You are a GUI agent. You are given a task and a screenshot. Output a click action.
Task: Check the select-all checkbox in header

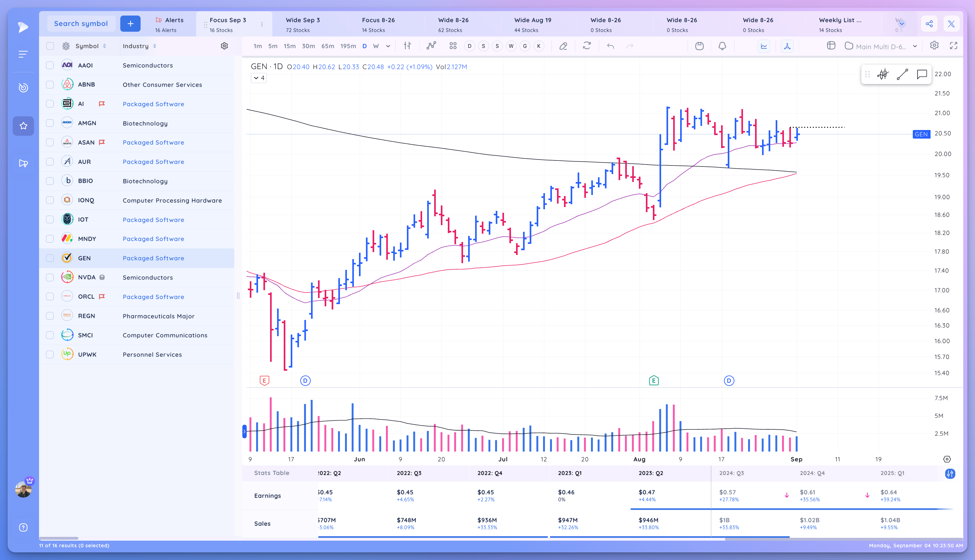pos(50,46)
